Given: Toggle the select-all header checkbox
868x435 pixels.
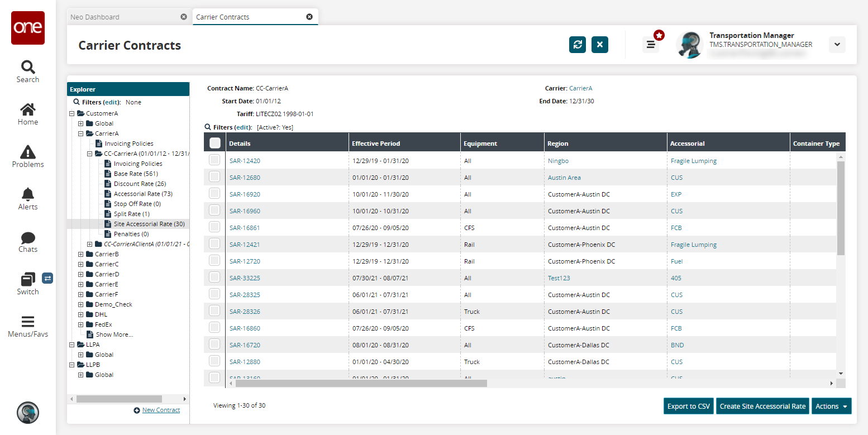Looking at the screenshot, I should (x=215, y=143).
